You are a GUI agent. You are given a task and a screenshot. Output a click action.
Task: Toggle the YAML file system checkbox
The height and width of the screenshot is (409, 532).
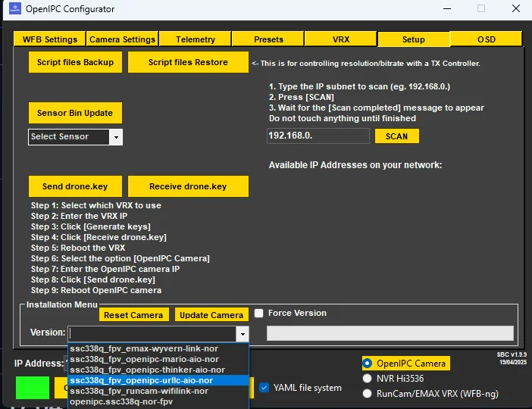pyautogui.click(x=264, y=387)
